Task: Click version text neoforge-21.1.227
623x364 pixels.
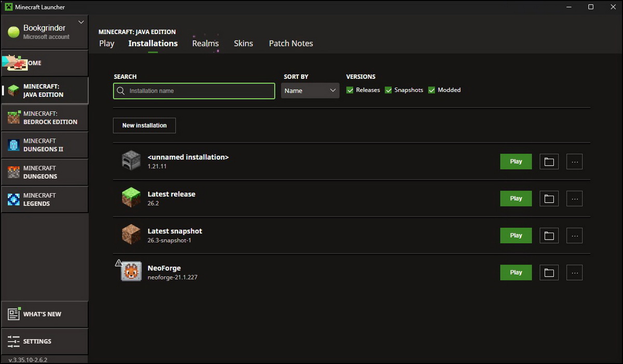Action: pyautogui.click(x=172, y=277)
